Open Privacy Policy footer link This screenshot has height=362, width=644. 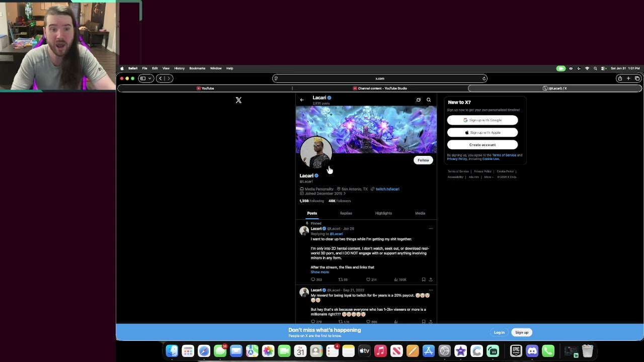pos(482,171)
